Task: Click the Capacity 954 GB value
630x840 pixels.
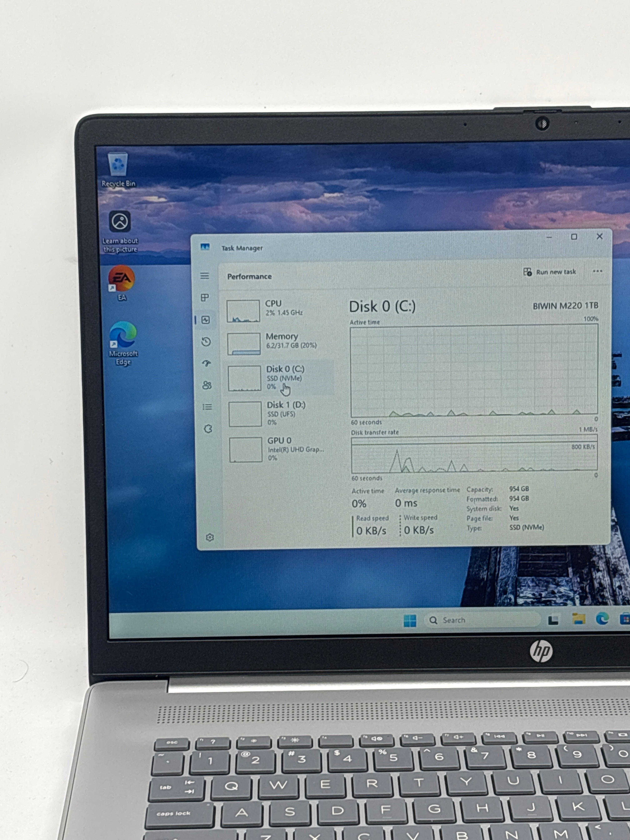Action: (x=519, y=489)
